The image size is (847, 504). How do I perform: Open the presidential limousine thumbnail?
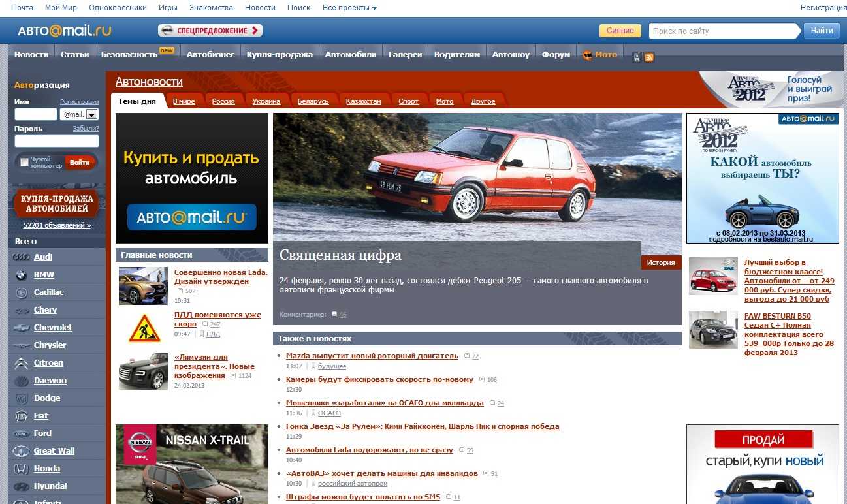143,371
